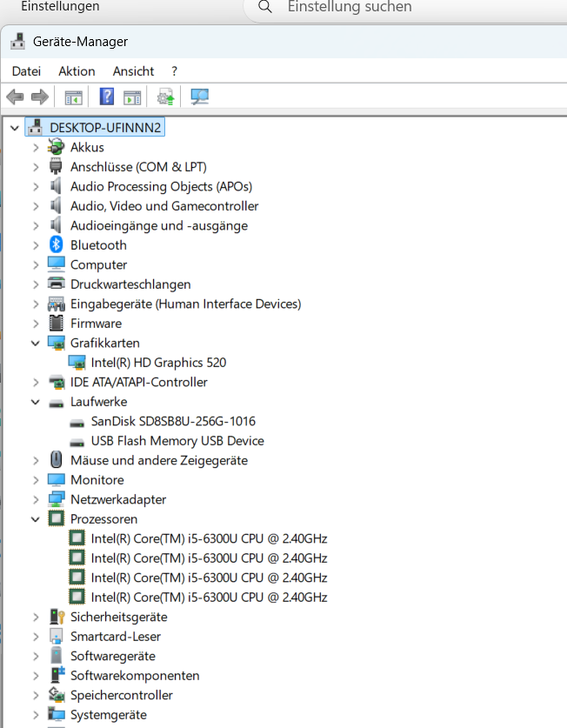Expand the Firmware category
Viewport: 567px width, 728px height.
pos(36,324)
